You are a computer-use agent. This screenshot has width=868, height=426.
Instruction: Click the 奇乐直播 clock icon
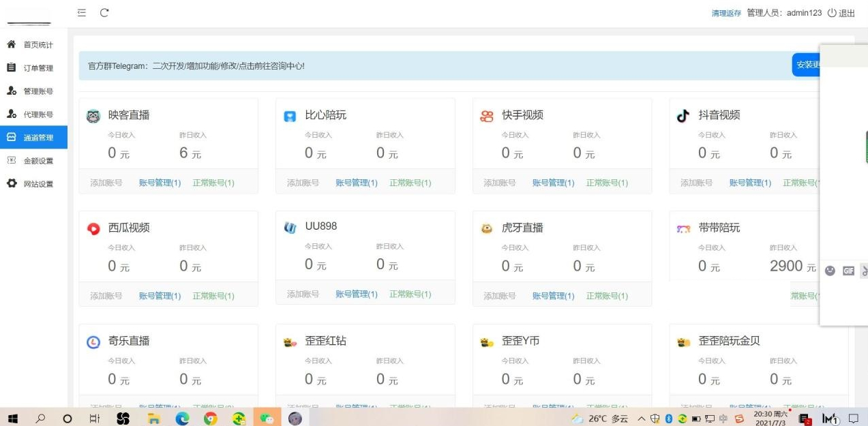tap(93, 342)
